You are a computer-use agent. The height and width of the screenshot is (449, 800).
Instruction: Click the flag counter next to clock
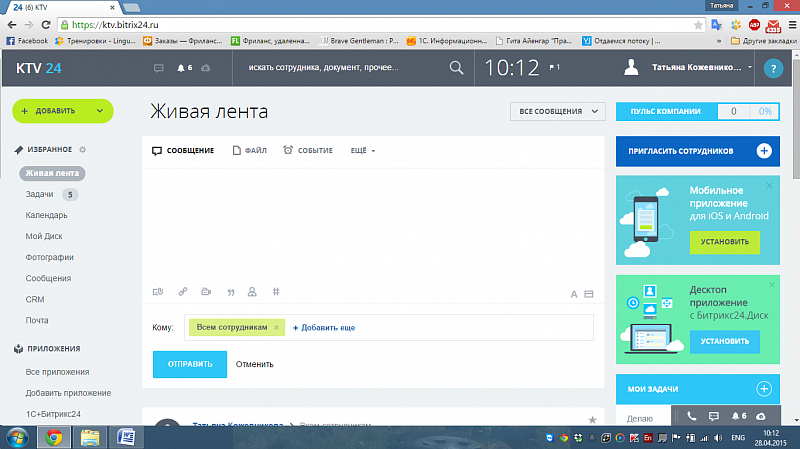click(555, 67)
